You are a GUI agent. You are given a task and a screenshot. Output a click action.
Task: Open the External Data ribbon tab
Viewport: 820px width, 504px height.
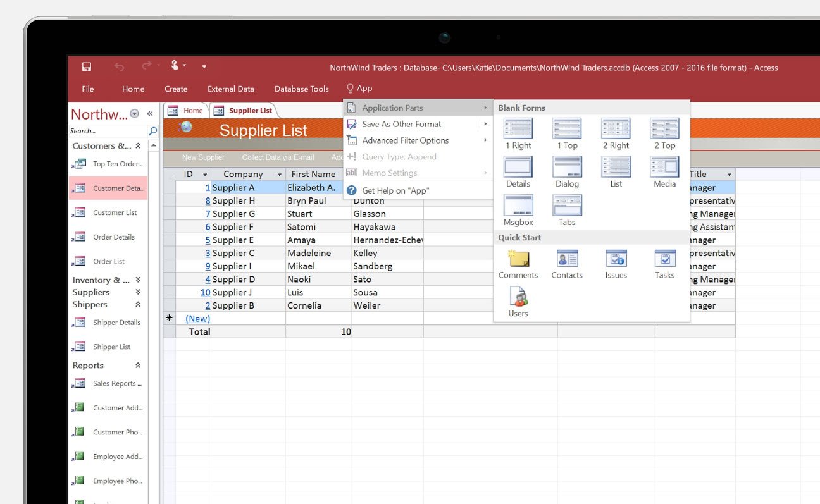tap(230, 89)
